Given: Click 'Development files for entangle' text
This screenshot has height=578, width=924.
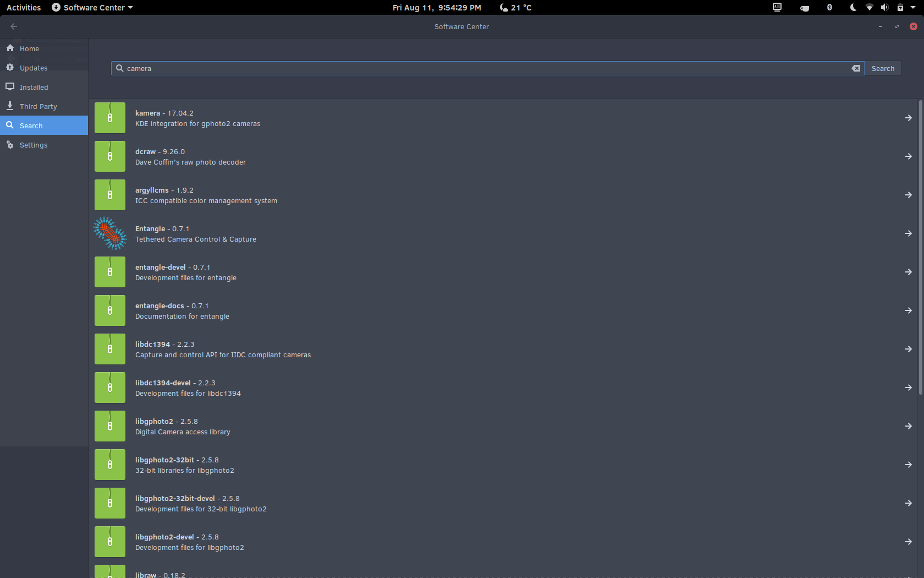Looking at the screenshot, I should click(x=186, y=278).
